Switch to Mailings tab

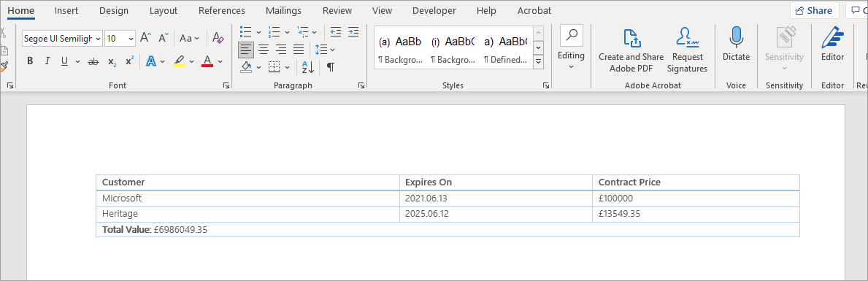[x=283, y=10]
